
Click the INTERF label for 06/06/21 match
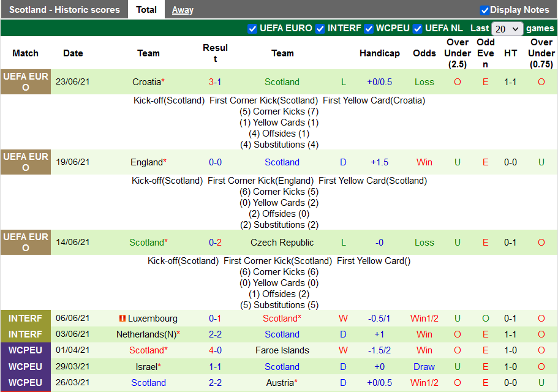[25, 318]
